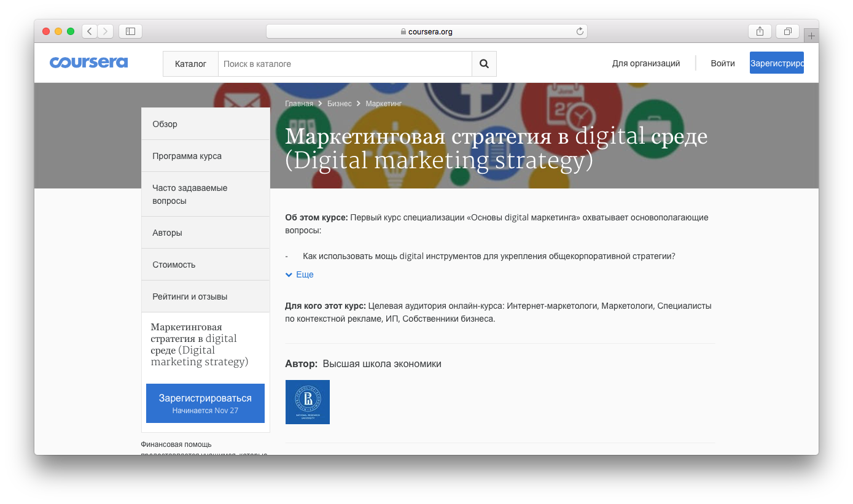
Task: Select Стоимость in the sidebar
Action: click(206, 265)
